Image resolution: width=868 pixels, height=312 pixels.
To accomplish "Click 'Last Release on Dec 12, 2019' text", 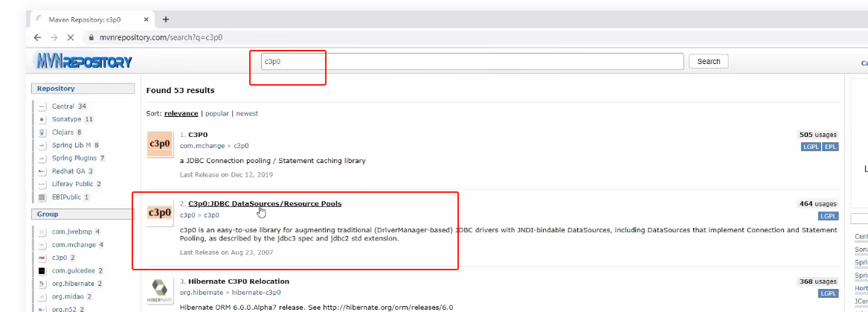I will (x=226, y=174).
